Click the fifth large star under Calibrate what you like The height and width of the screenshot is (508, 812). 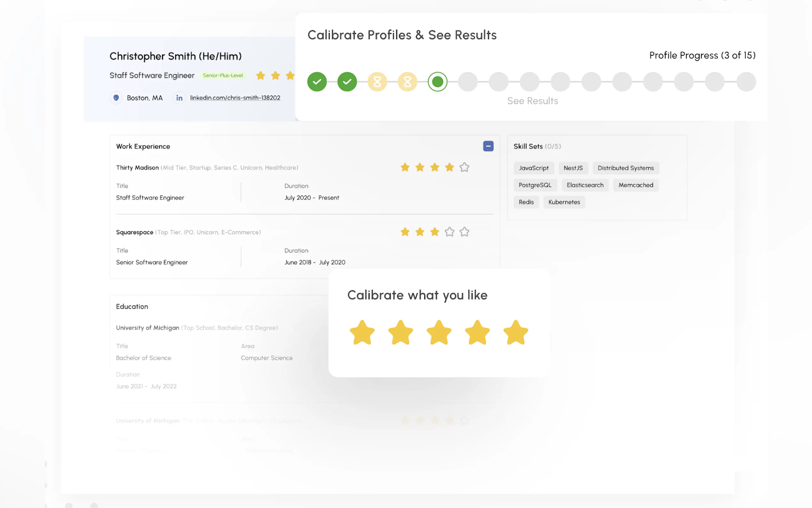pos(515,333)
